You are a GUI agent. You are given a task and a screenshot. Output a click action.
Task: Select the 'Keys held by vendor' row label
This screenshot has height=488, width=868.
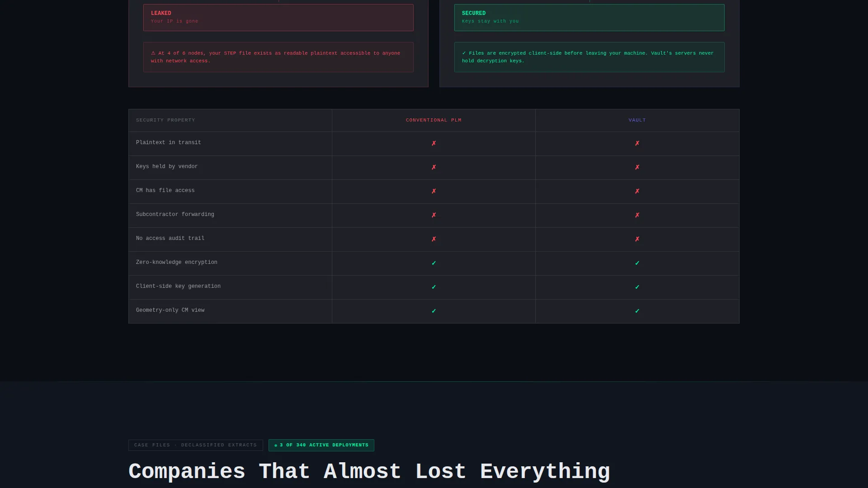pos(166,166)
